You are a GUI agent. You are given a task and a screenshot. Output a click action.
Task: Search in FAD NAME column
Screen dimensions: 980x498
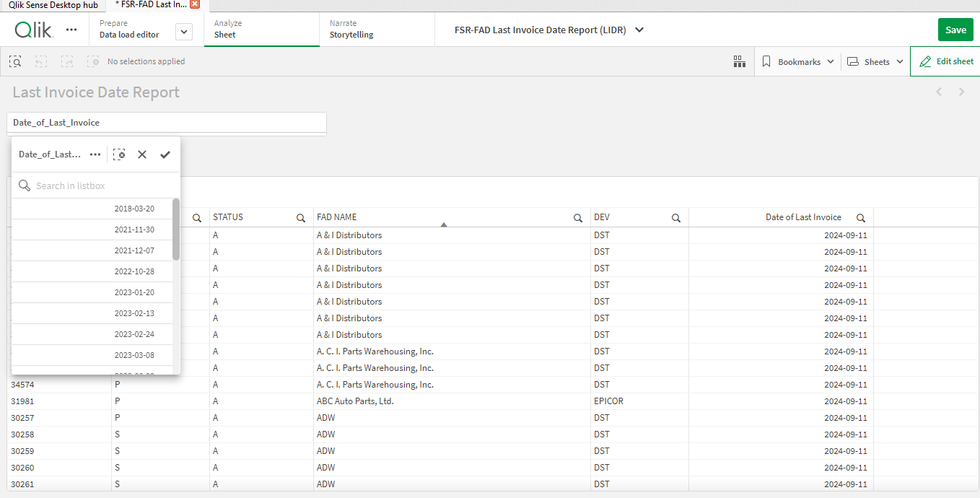tap(578, 217)
